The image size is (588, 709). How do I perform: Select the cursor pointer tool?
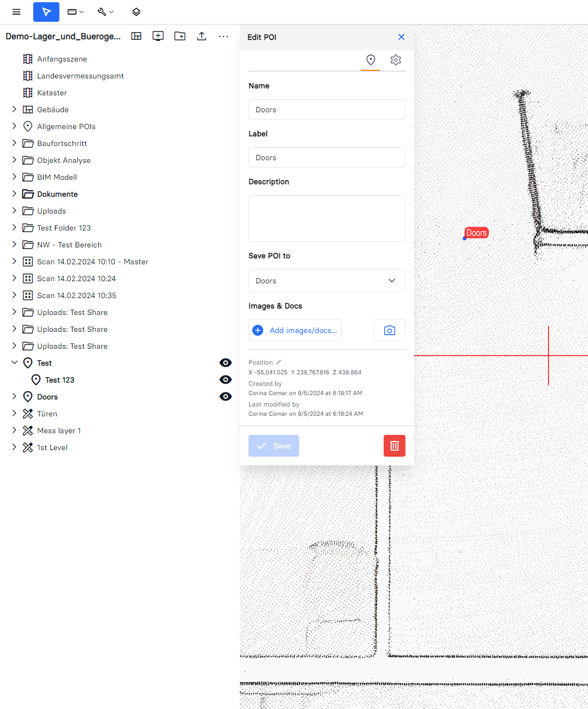tap(46, 12)
